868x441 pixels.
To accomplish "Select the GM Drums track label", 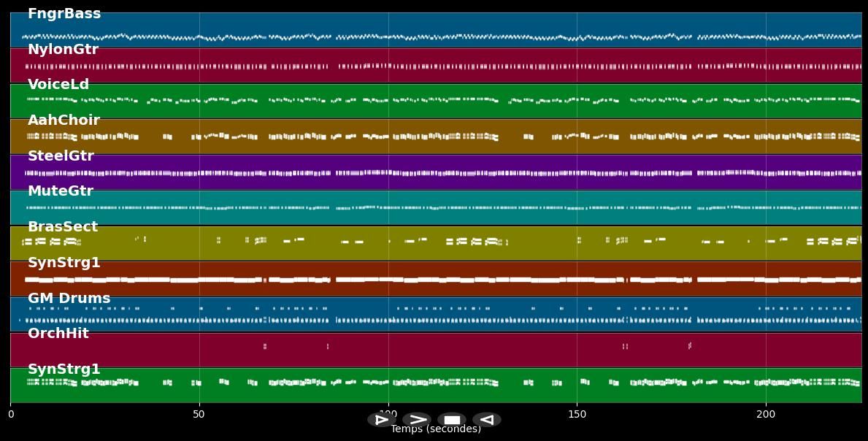I will click(x=69, y=299).
